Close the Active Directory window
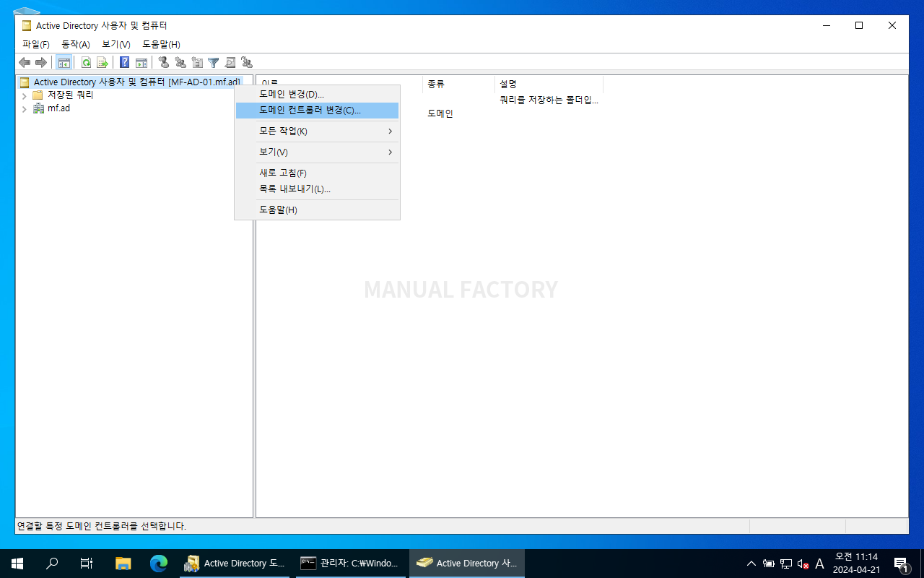Image resolution: width=924 pixels, height=578 pixels. click(x=892, y=25)
